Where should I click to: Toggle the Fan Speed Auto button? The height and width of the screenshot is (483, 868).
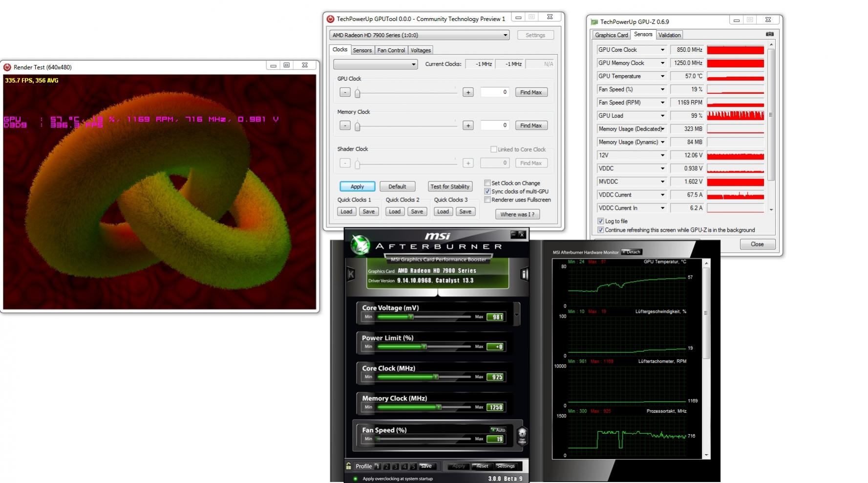coord(498,430)
